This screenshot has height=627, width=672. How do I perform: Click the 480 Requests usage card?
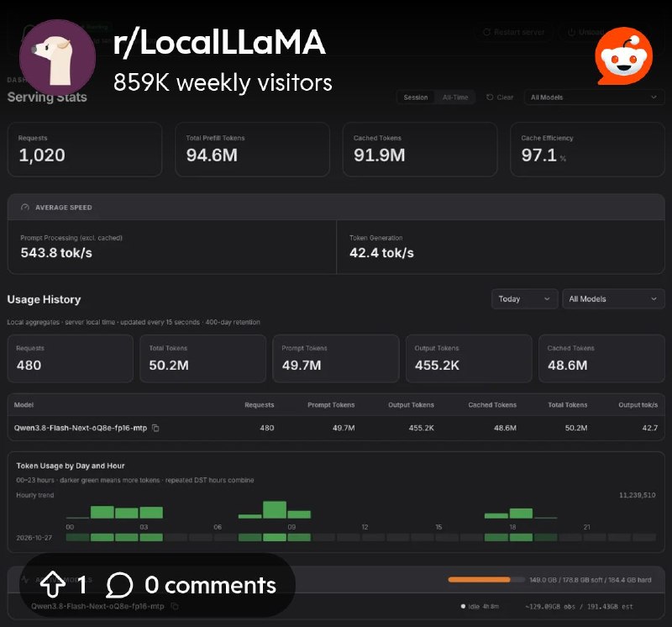coord(71,359)
